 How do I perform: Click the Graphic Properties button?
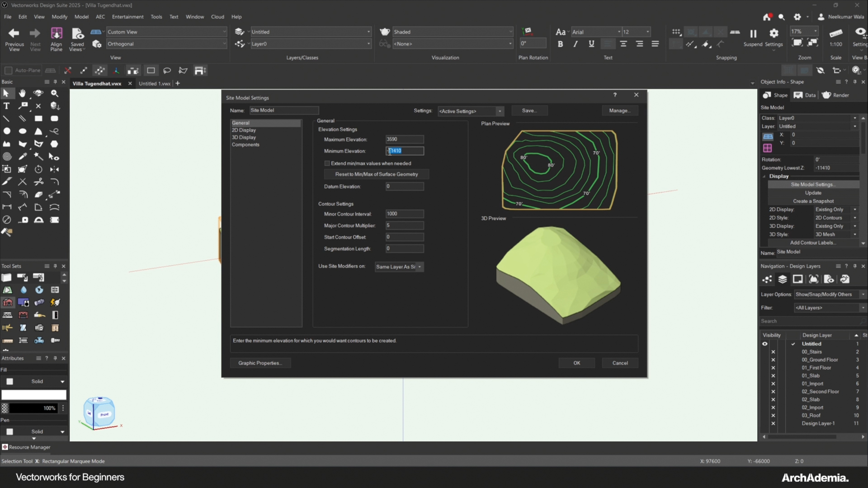tap(260, 363)
